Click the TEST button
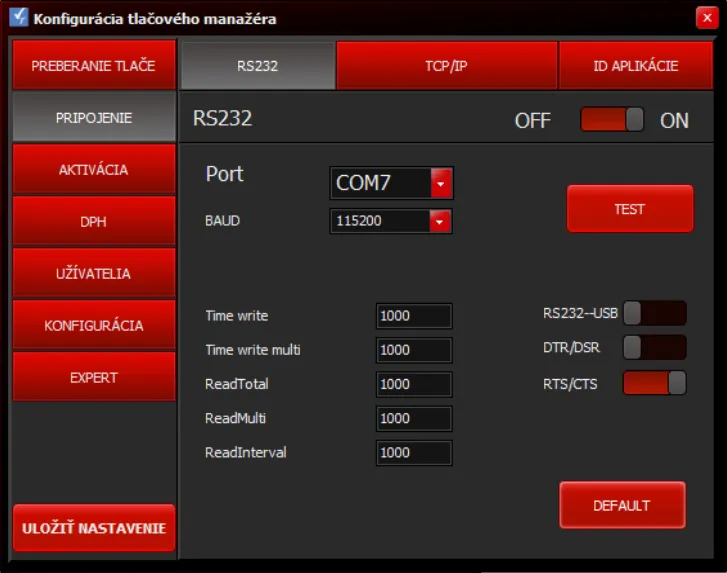This screenshot has width=727, height=573. [x=630, y=209]
